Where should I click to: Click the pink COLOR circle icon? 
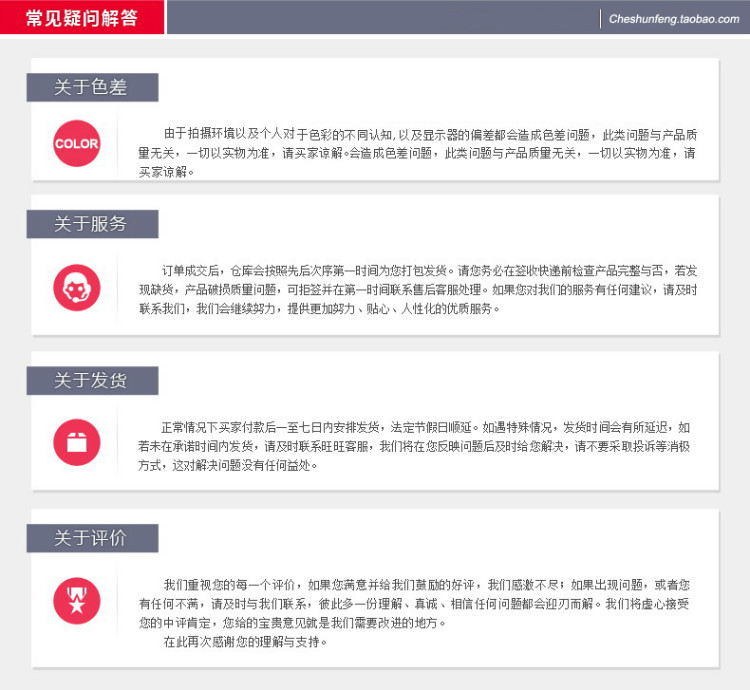click(77, 144)
